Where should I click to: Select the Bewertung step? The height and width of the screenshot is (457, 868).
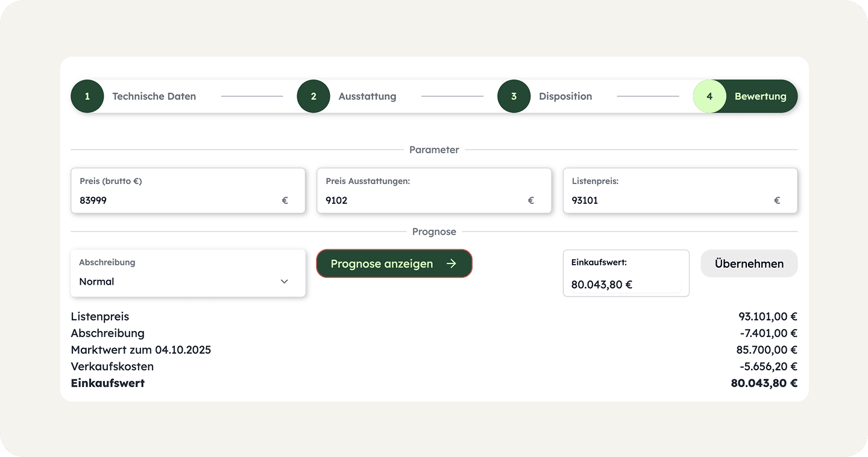760,96
